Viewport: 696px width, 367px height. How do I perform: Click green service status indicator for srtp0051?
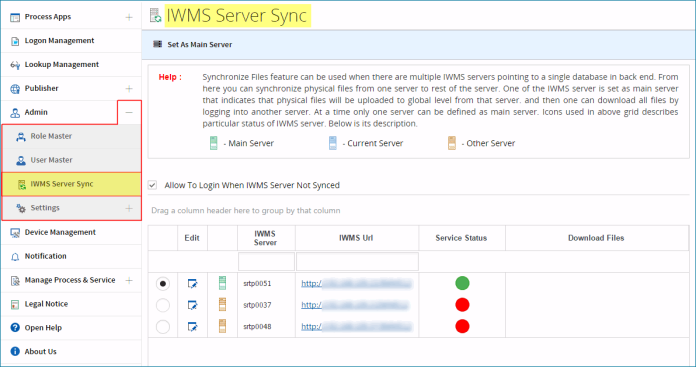point(462,283)
